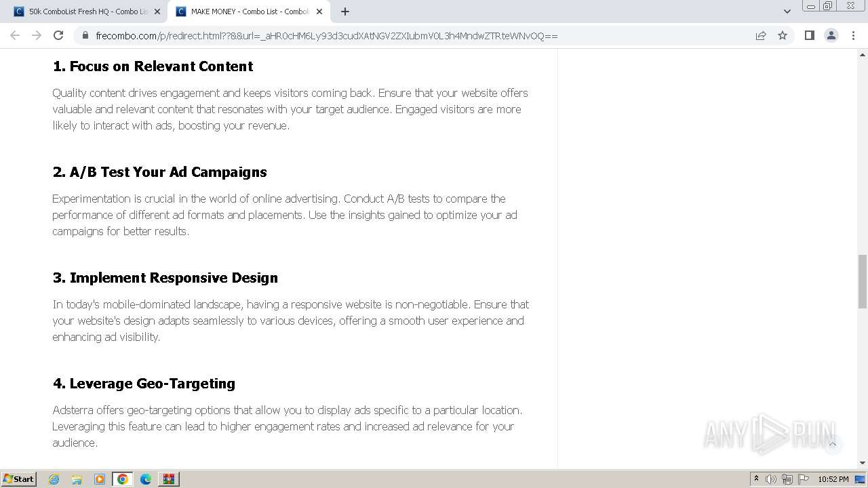
Task: Expand the tab search dropdown
Action: [x=787, y=12]
